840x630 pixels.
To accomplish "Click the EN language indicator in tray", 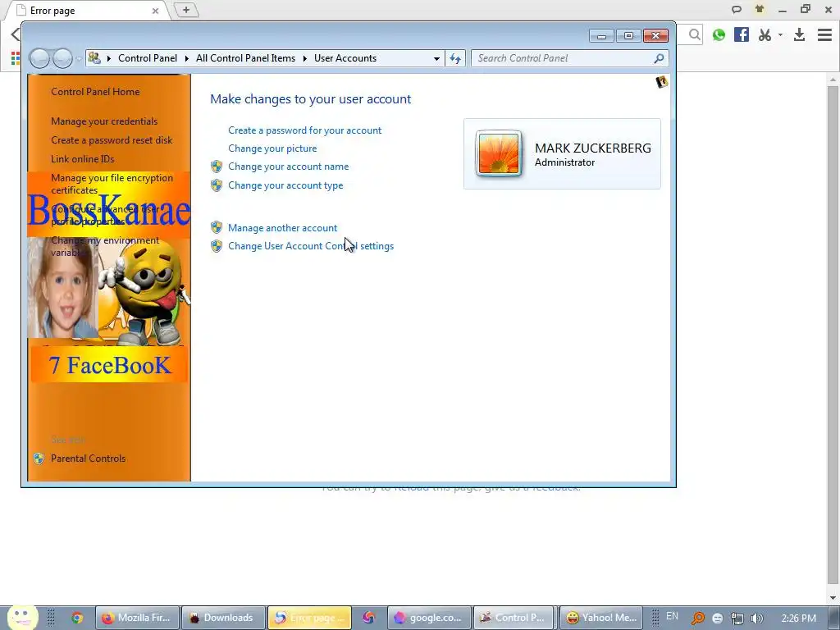I will coord(672,617).
